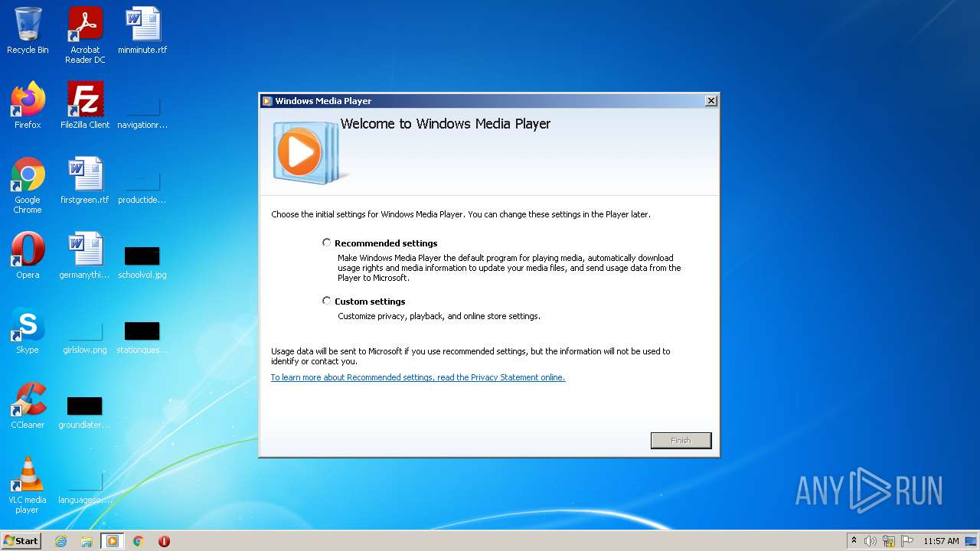This screenshot has width=980, height=551.
Task: Open the Privacy Statement online link
Action: 418,377
